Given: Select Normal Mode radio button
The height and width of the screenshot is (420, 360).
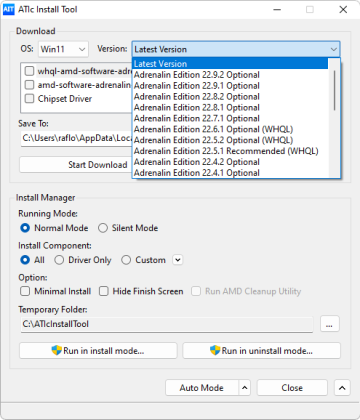Looking at the screenshot, I should pyautogui.click(x=25, y=228).
